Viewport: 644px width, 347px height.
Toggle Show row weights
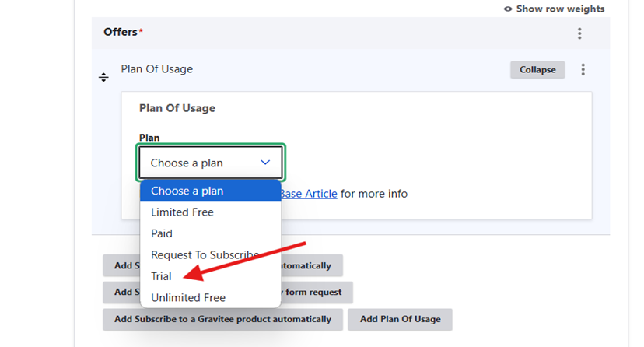click(x=554, y=9)
